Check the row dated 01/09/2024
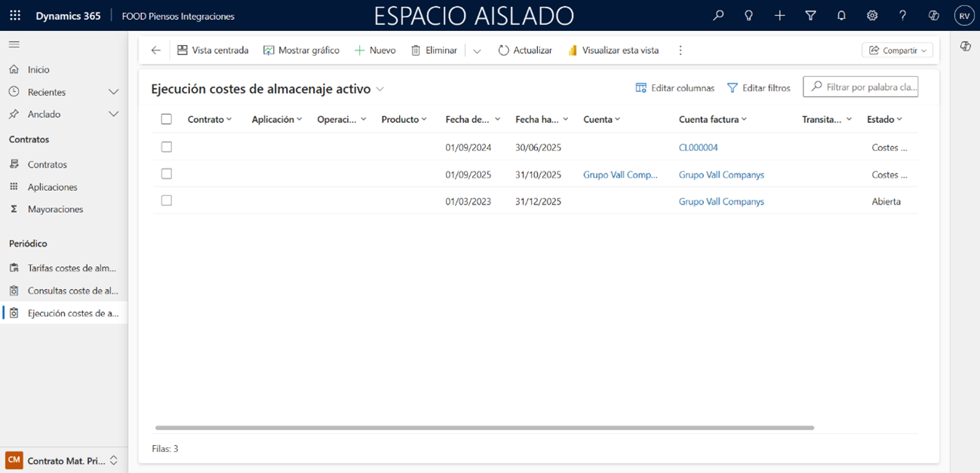This screenshot has height=473, width=980. (x=167, y=147)
